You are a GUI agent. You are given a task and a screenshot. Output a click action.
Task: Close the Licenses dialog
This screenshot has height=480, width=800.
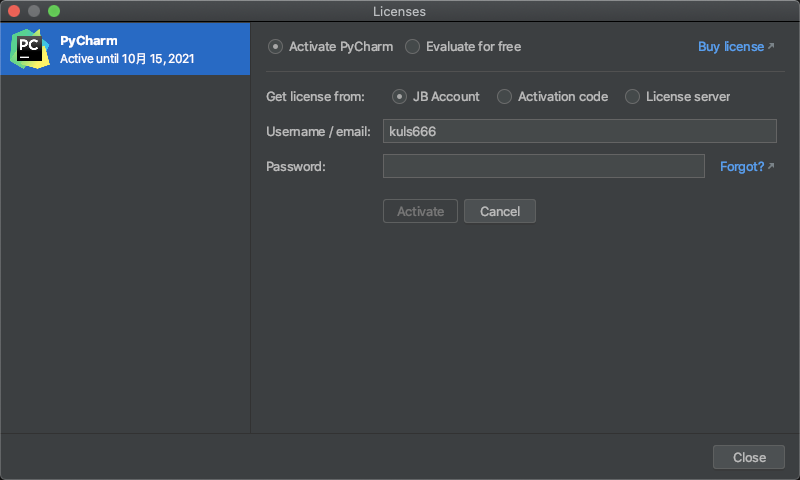click(x=748, y=457)
